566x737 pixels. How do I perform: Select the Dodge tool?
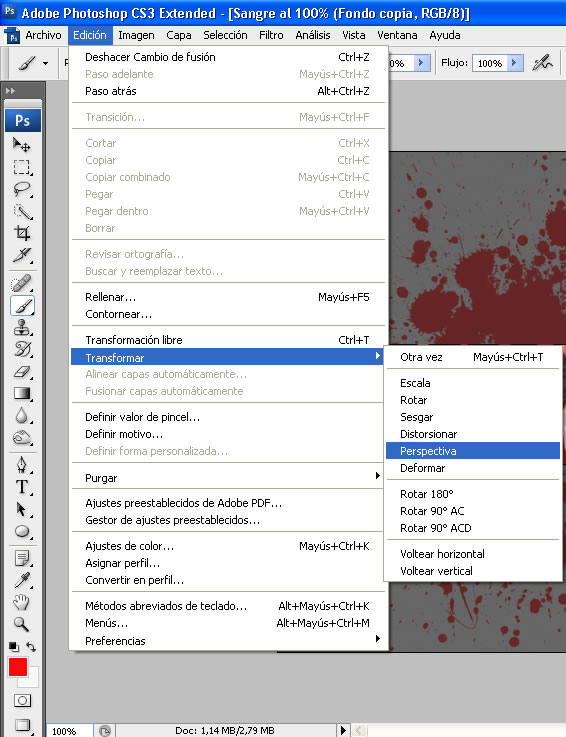(x=22, y=438)
